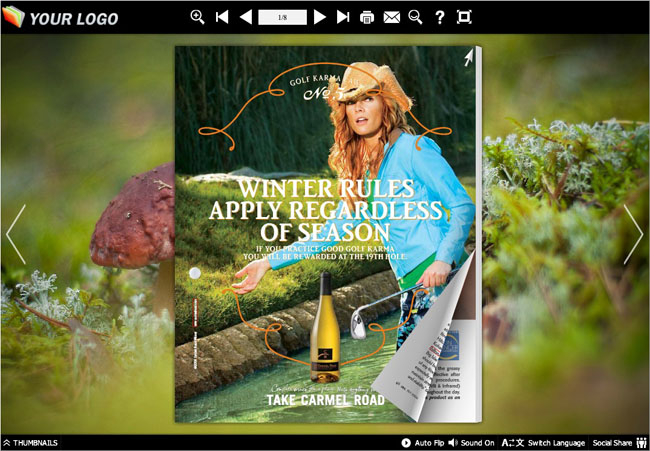650x451 pixels.
Task: Click the zoom in magnifier icon
Action: click(x=197, y=17)
